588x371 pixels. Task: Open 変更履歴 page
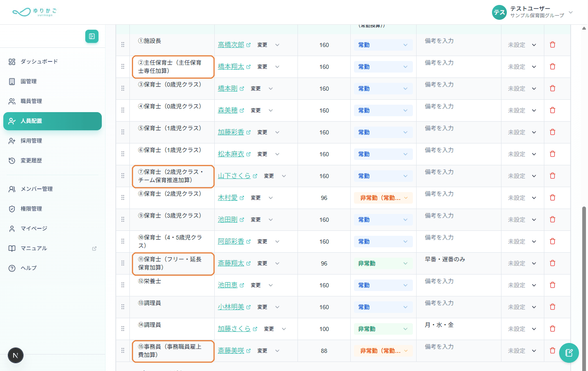(x=52, y=161)
